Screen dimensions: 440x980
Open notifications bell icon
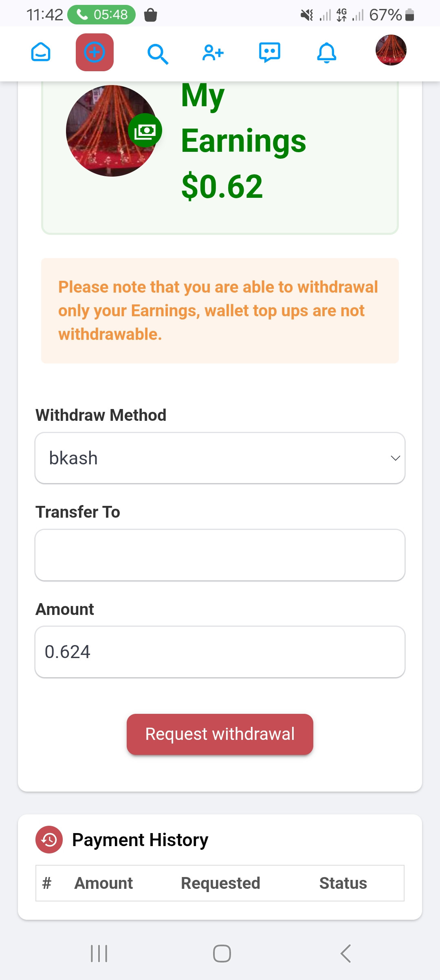(x=327, y=53)
